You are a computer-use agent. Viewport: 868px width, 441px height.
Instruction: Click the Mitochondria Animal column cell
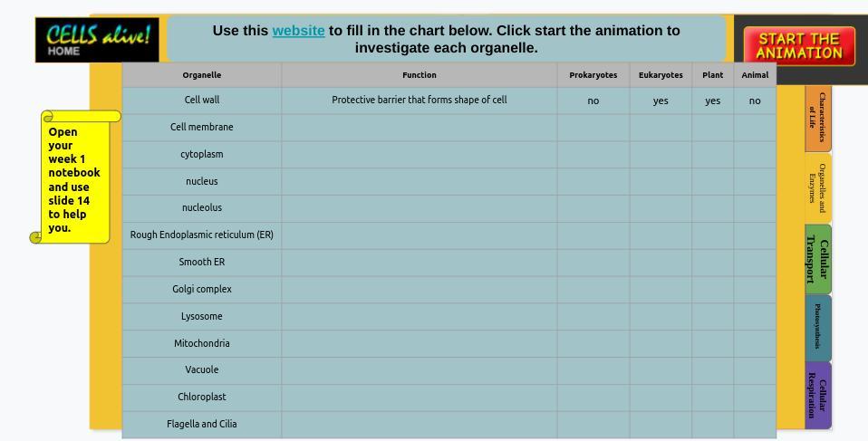754,343
